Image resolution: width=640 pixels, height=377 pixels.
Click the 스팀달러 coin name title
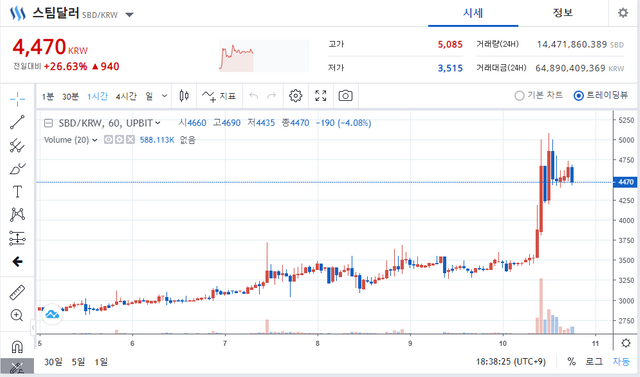tap(56, 13)
